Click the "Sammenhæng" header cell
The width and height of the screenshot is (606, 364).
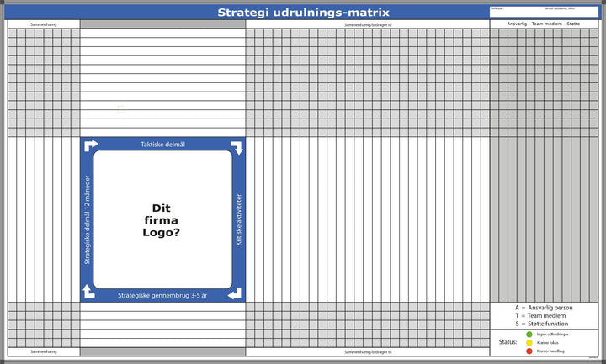[x=43, y=24]
